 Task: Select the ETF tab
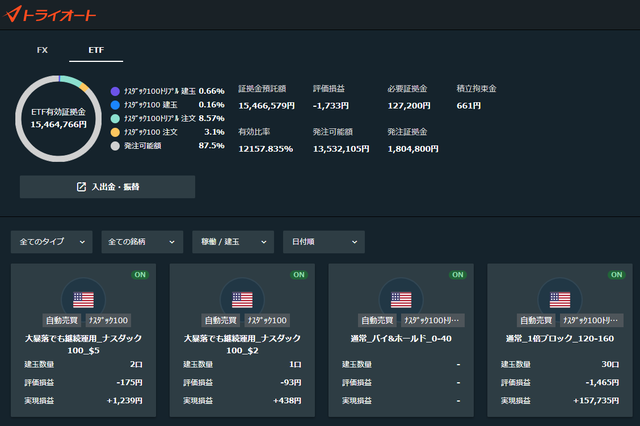pyautogui.click(x=96, y=50)
